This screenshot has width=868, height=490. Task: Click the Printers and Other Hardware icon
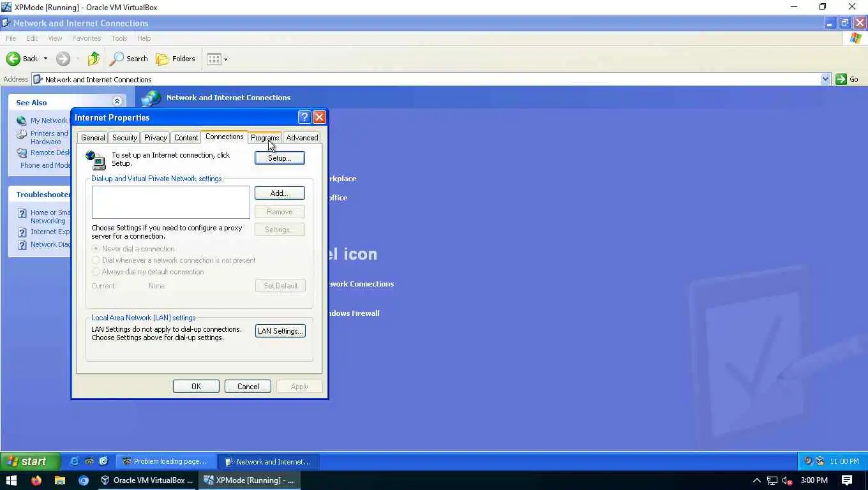click(x=22, y=134)
